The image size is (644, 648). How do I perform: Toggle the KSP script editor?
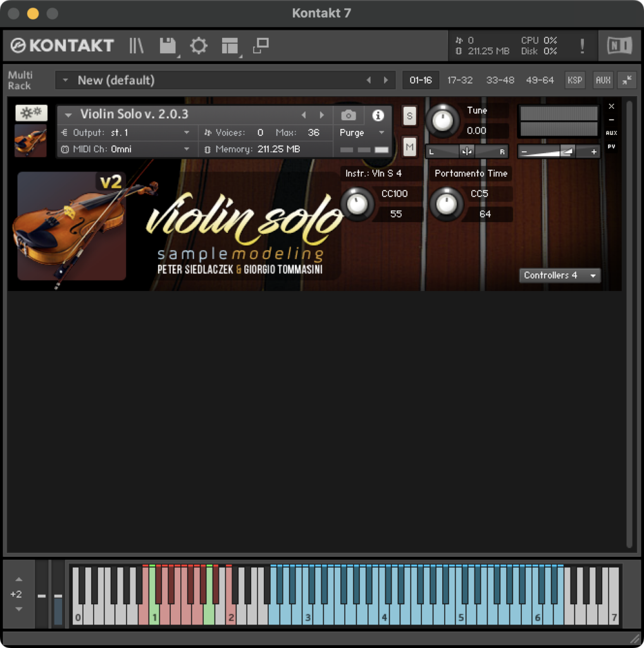click(x=575, y=80)
